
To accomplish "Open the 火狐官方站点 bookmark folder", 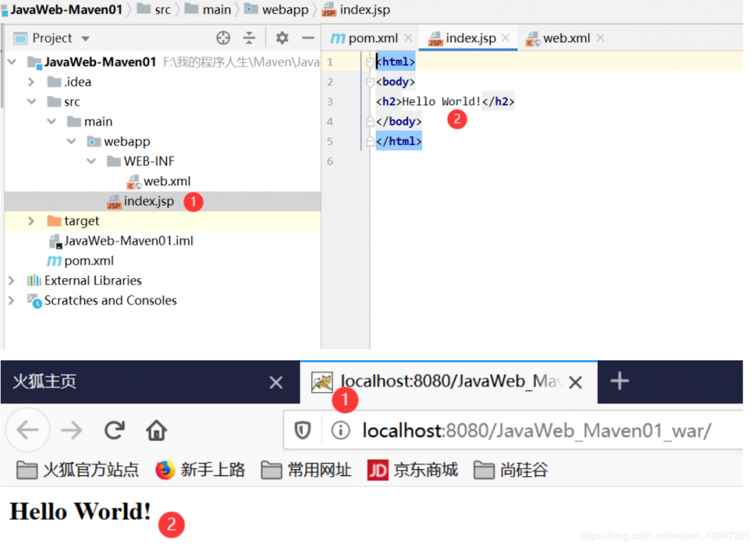I will (78, 469).
